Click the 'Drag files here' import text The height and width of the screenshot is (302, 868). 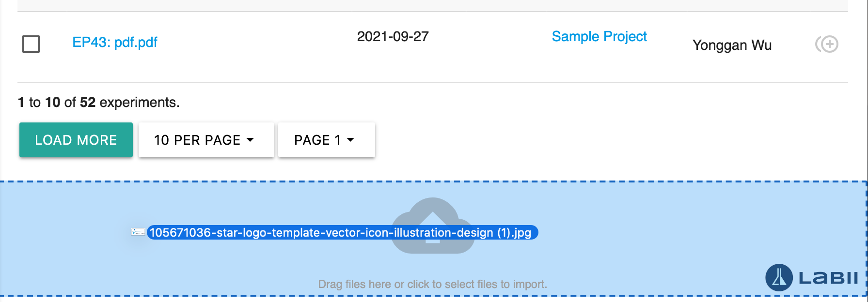click(x=432, y=284)
